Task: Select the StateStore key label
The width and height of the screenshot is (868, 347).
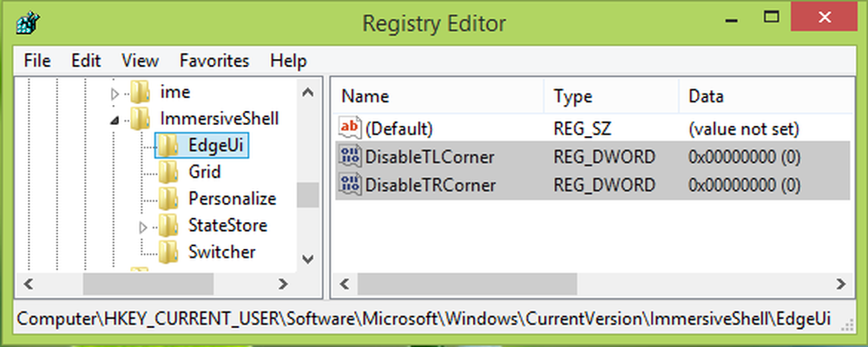Action: (227, 226)
